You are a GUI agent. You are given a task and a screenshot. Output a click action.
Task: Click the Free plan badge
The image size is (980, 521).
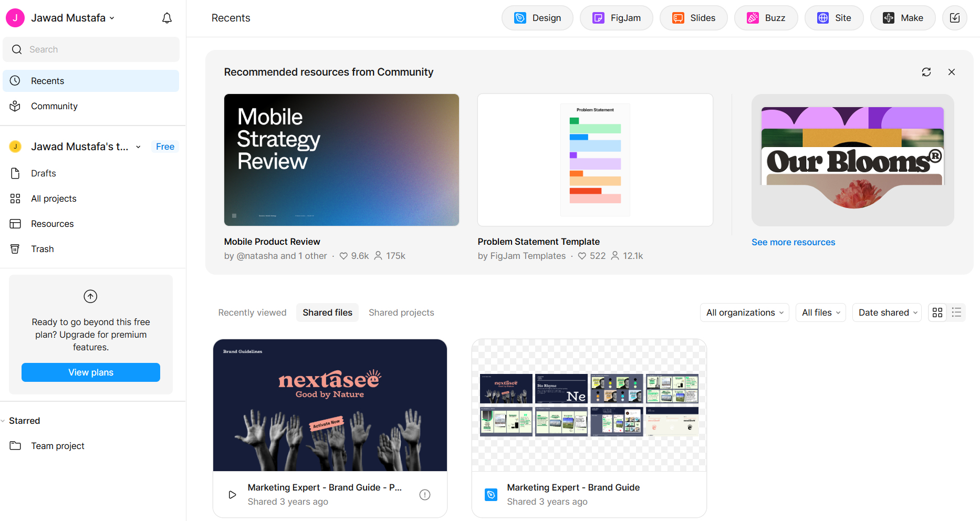165,147
